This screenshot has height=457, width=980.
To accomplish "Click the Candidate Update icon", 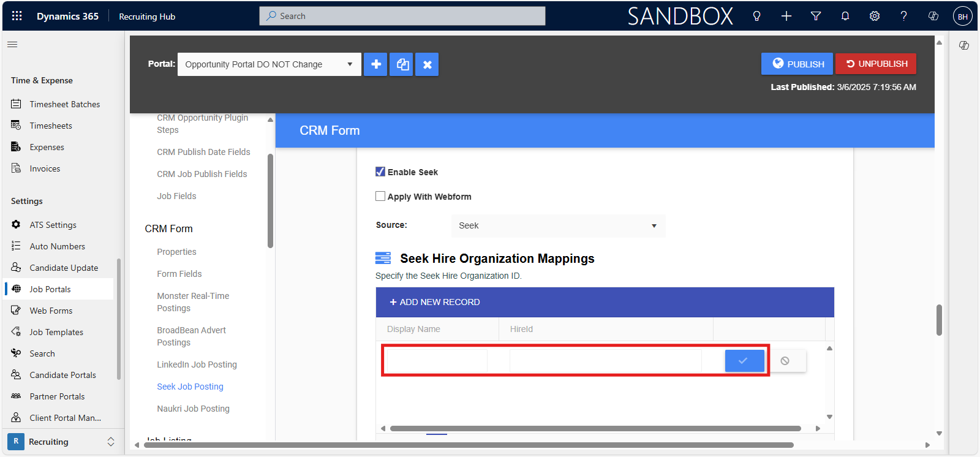I will point(16,268).
